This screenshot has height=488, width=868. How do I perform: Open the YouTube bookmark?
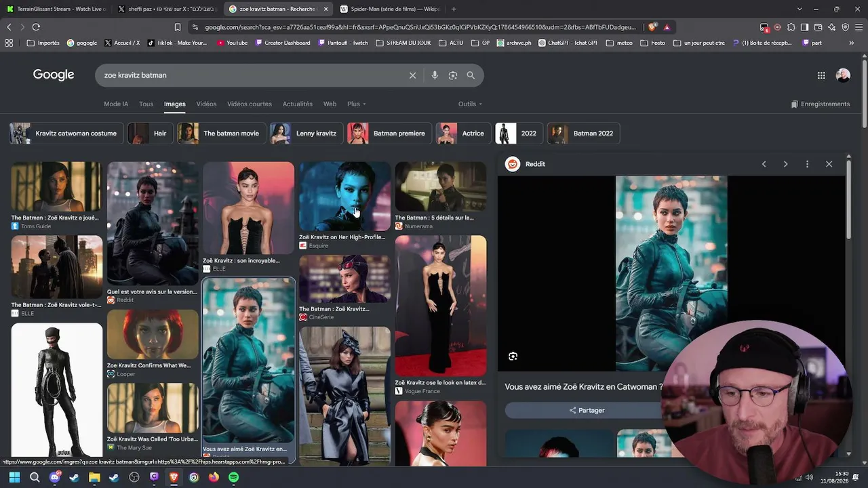point(232,43)
